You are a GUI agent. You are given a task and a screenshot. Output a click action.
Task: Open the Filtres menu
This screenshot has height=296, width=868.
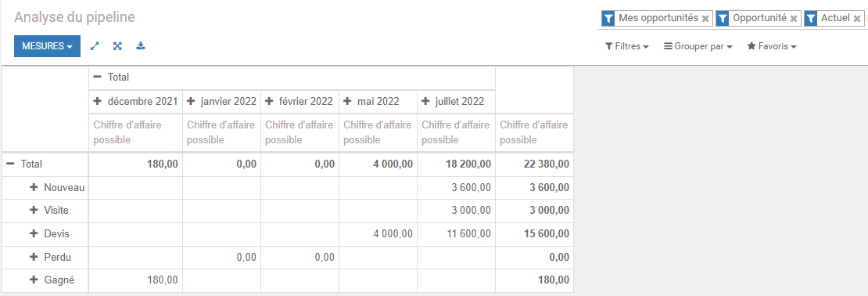626,46
